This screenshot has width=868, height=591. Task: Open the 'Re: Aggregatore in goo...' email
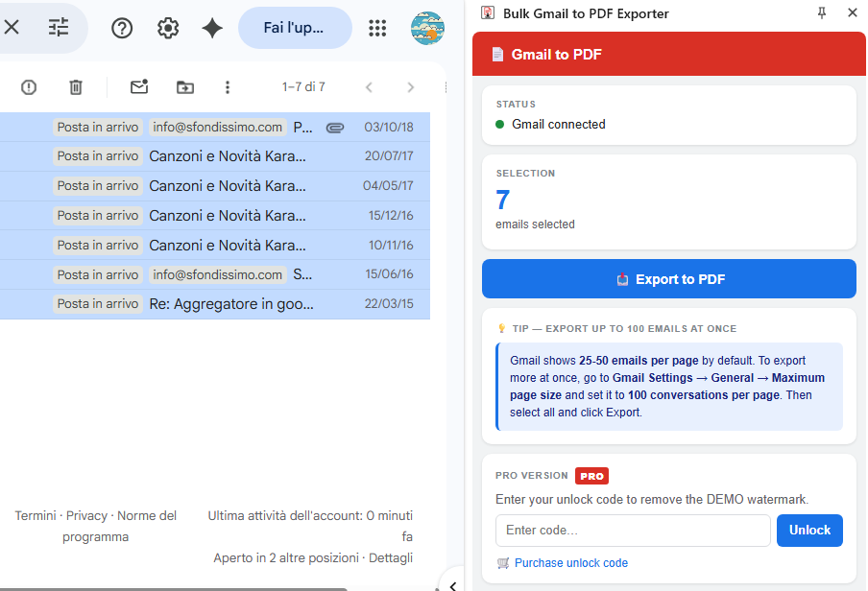[215, 304]
